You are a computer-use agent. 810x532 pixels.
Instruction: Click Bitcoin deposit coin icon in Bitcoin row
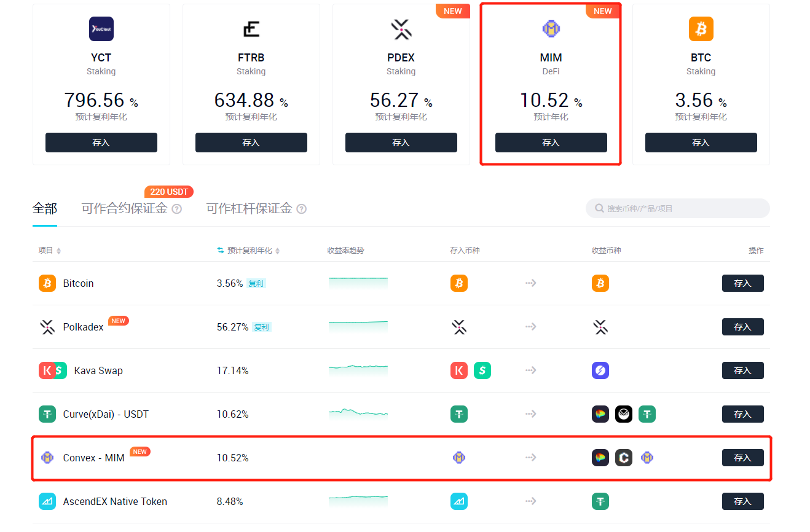point(459,283)
